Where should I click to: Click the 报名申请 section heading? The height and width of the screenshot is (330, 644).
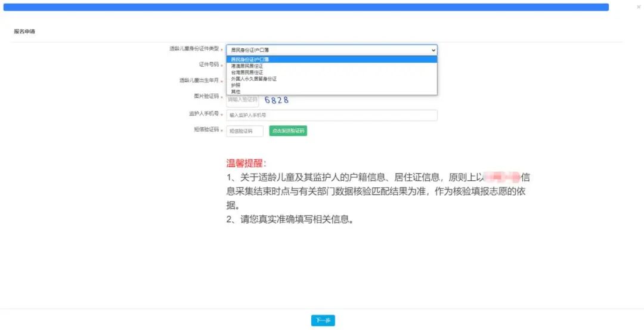tap(24, 32)
